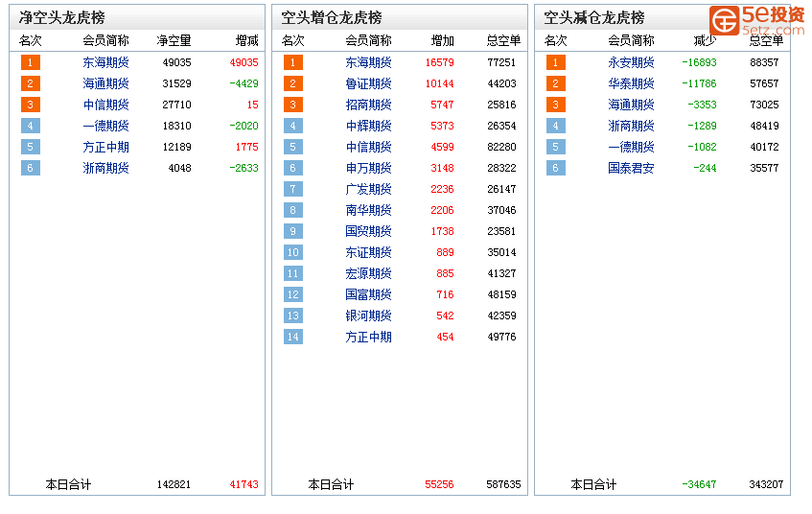Click the 净空量 column header
The width and height of the screenshot is (812, 514).
174,40
